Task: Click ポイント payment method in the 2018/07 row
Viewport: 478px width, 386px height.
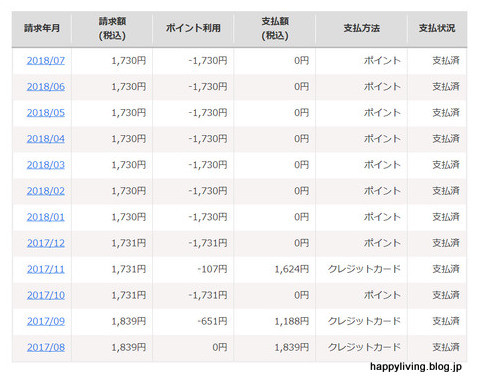Action: (382, 61)
